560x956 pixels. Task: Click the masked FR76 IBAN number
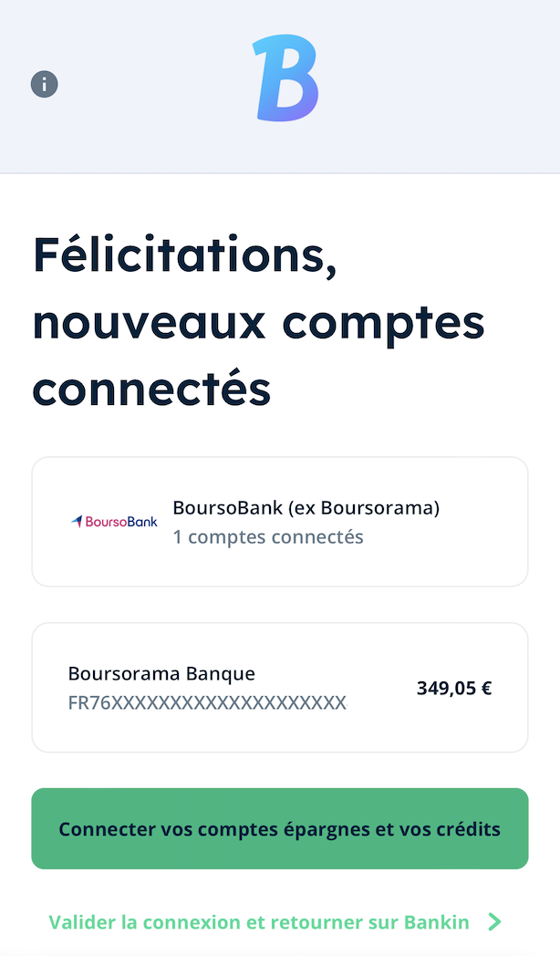pyautogui.click(x=208, y=703)
